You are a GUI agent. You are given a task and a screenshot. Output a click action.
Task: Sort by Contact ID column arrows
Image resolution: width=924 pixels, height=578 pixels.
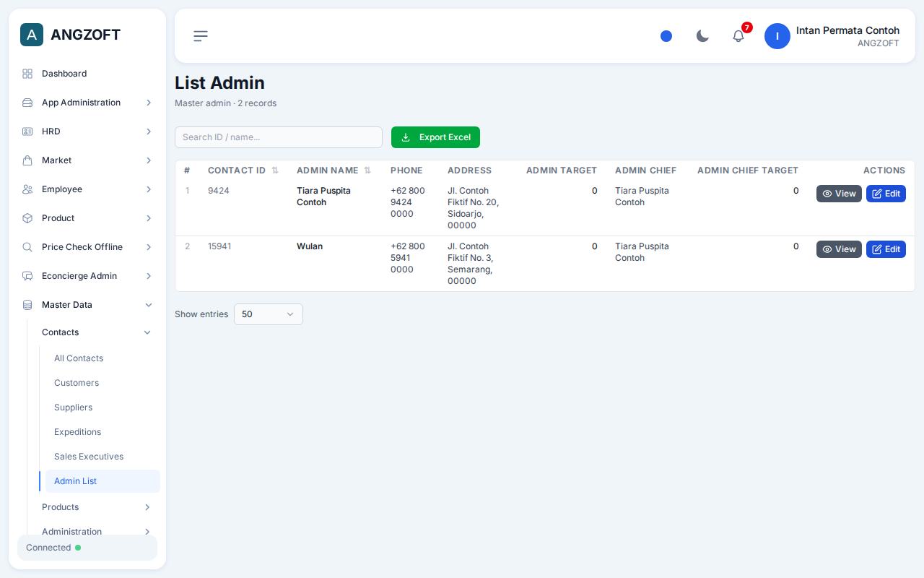(275, 171)
